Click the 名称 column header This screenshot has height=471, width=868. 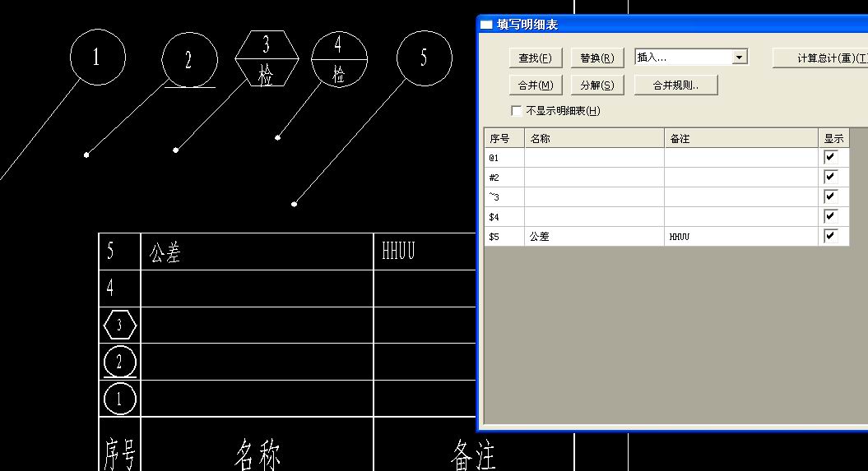click(x=593, y=139)
